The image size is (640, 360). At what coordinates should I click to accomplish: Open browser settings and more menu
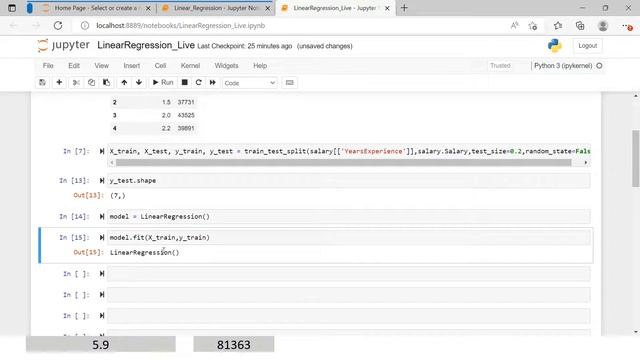627,26
